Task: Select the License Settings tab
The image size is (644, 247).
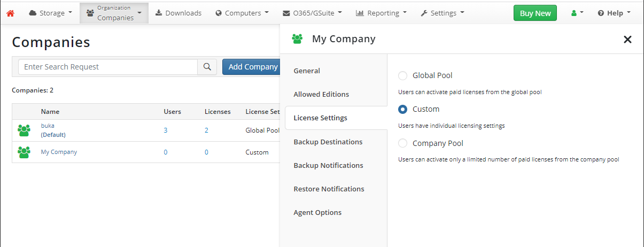Action: point(320,118)
